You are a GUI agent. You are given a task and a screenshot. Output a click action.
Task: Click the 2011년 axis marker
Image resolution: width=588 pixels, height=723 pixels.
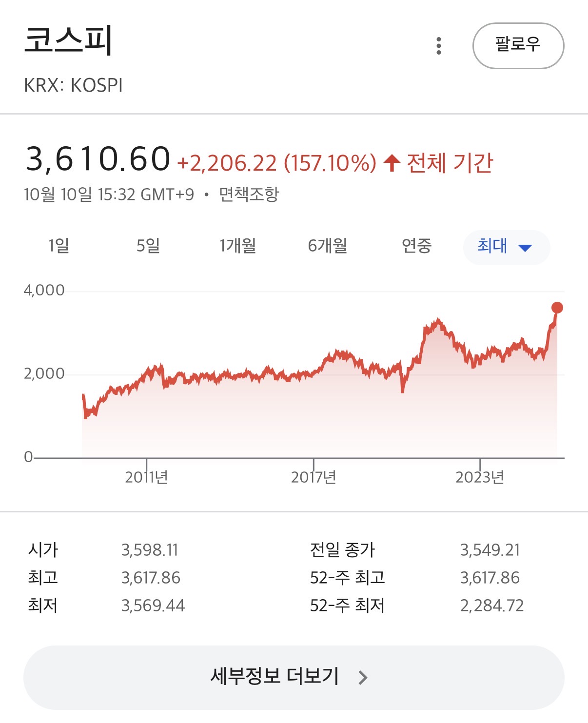(x=146, y=477)
